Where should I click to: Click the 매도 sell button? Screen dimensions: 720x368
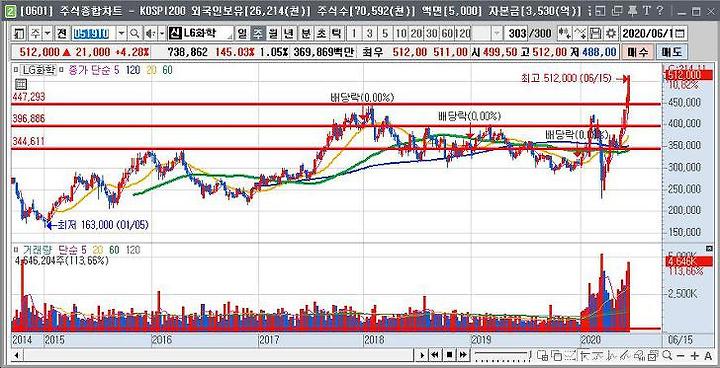tap(671, 52)
